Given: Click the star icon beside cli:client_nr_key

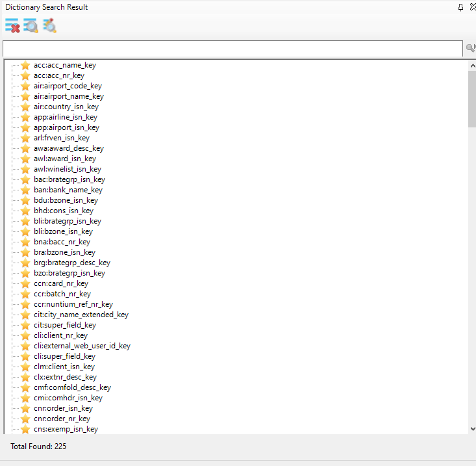Looking at the screenshot, I should [x=25, y=335].
